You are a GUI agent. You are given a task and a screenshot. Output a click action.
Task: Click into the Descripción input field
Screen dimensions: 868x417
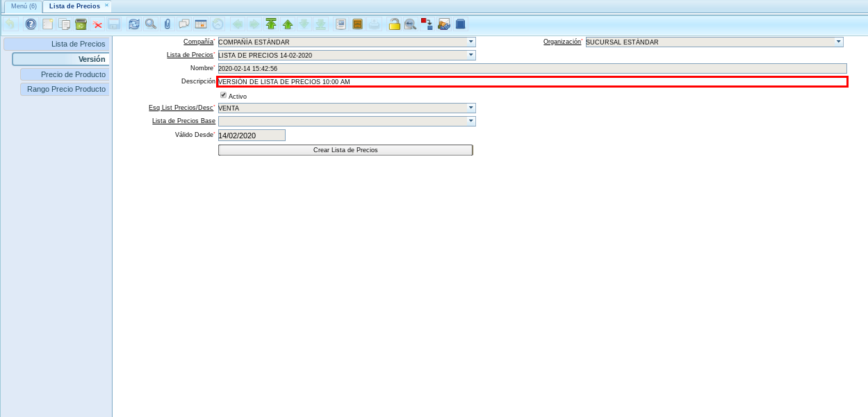[x=532, y=81]
